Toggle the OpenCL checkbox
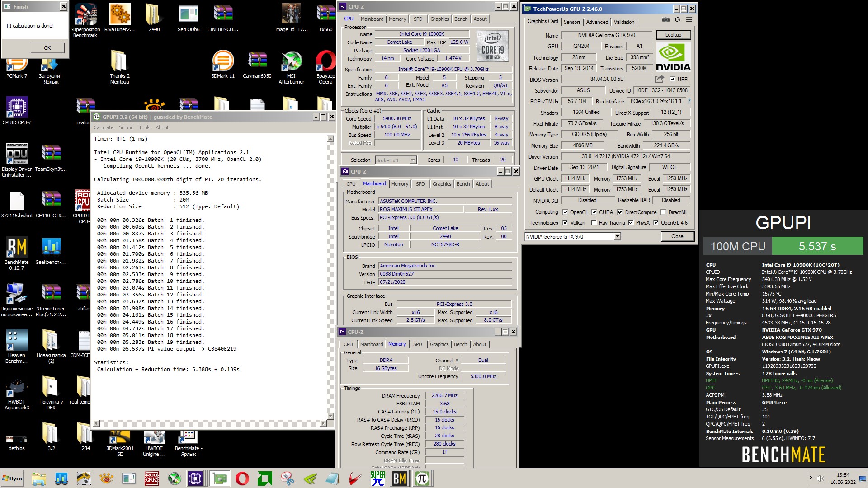868x488 pixels. (x=565, y=212)
